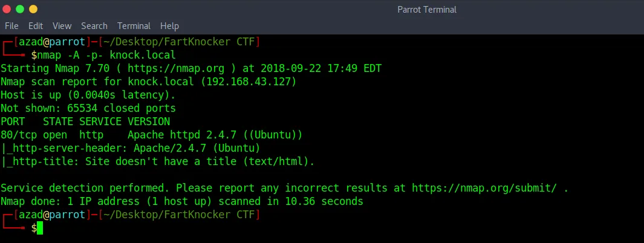Open the Search menu
The width and height of the screenshot is (644, 243).
pos(94,26)
